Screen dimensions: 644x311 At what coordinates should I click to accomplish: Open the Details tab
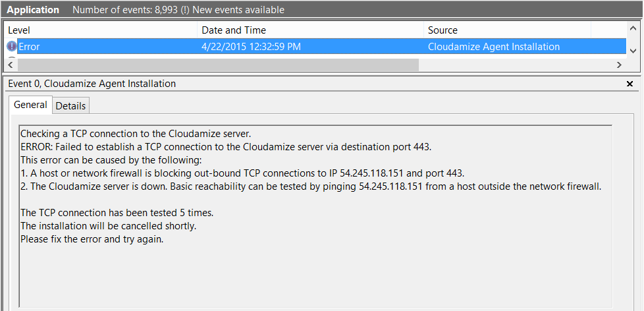70,105
